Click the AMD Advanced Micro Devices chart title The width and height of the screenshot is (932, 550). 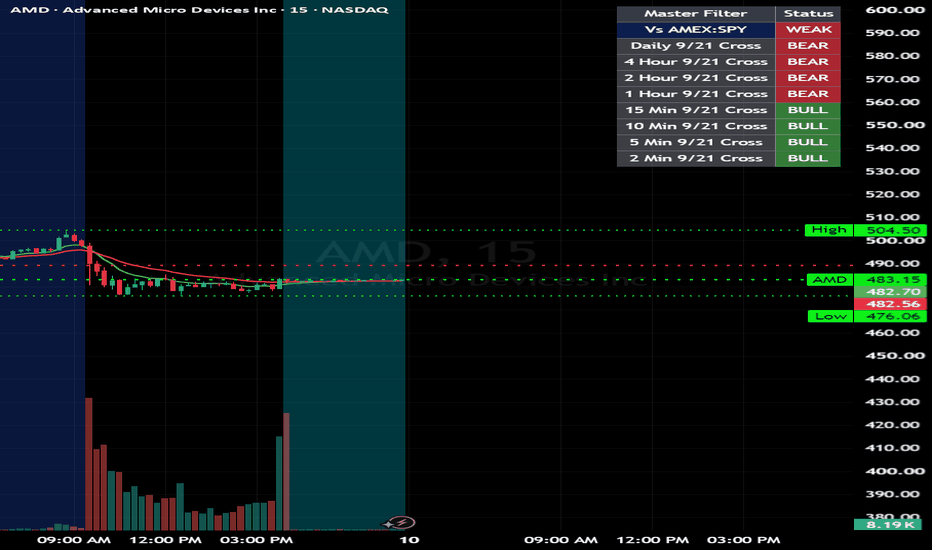(x=199, y=10)
